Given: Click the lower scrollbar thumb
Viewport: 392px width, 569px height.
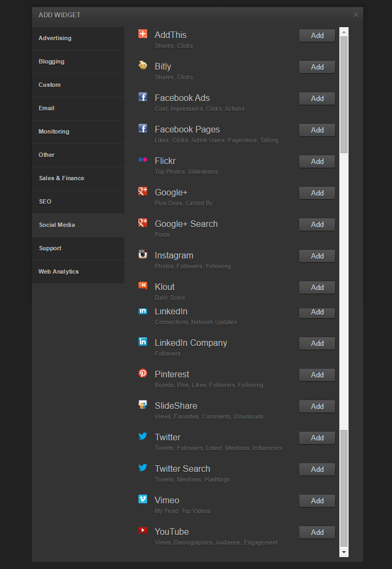Looking at the screenshot, I should (344, 488).
